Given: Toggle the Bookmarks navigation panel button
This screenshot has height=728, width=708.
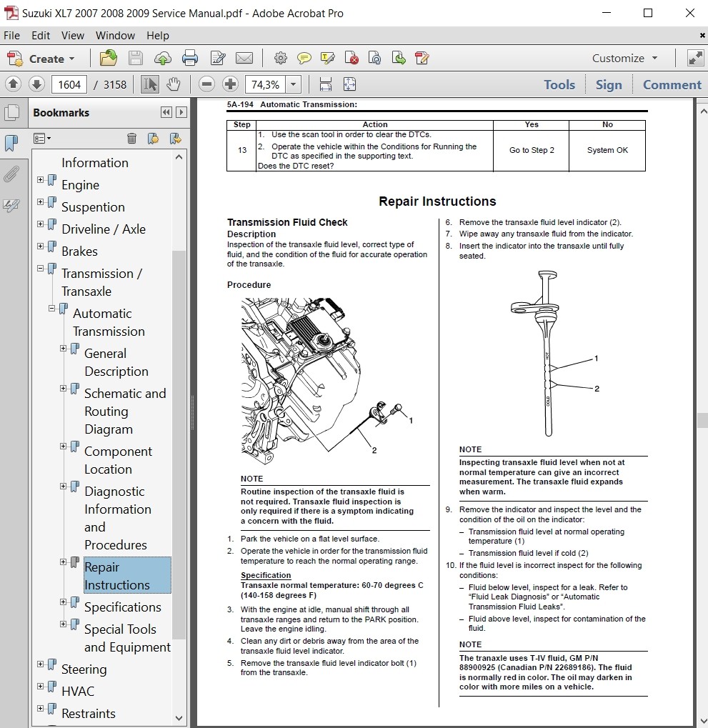Looking at the screenshot, I should (11, 144).
